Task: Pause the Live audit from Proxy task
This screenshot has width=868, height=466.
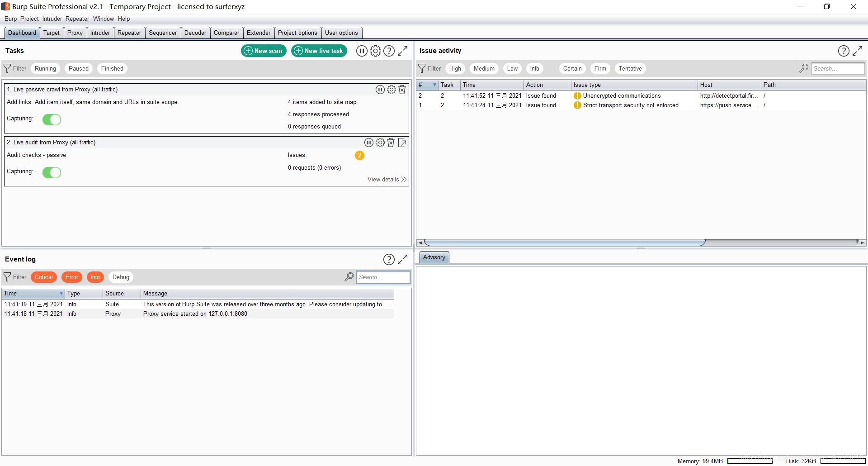Action: tap(369, 143)
